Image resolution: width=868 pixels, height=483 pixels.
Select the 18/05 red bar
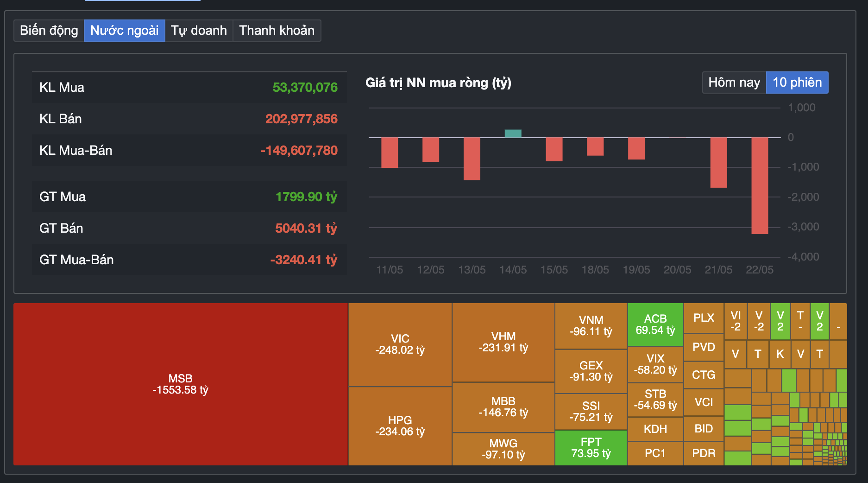[595, 146]
